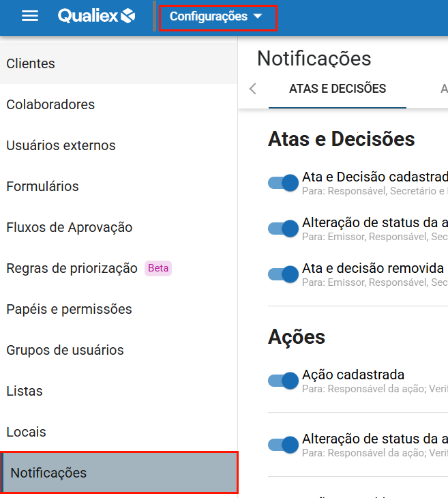Viewport: 448px width, 498px height.
Task: Open the Formulários section
Action: pos(42,186)
